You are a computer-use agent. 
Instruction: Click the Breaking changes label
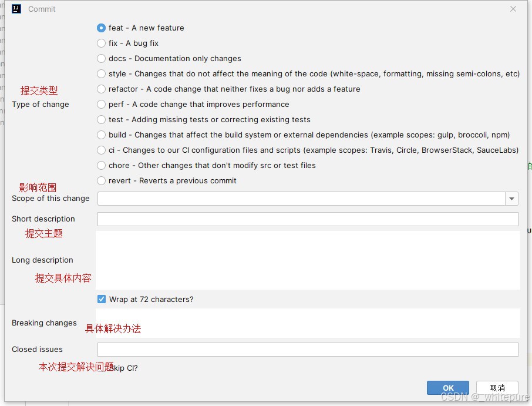click(x=44, y=323)
